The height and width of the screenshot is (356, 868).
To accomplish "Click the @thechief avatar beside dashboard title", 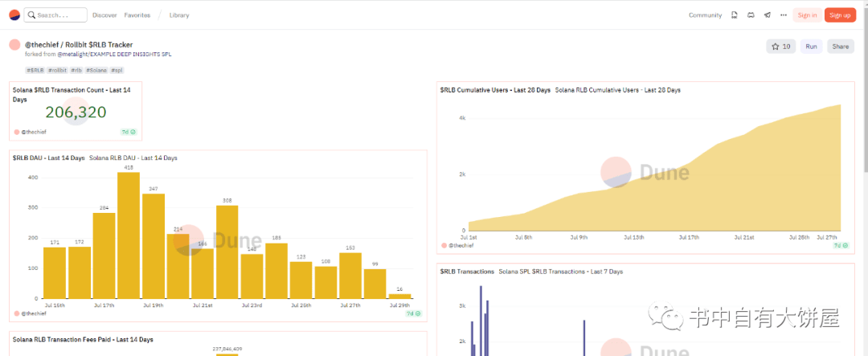I will click(15, 44).
